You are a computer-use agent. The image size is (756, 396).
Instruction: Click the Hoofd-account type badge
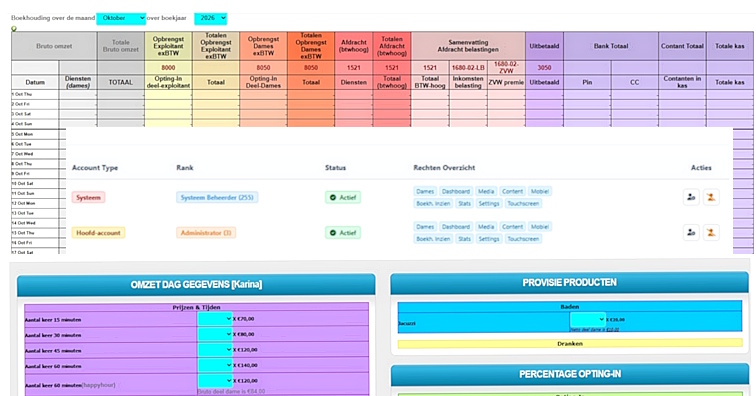pos(98,232)
